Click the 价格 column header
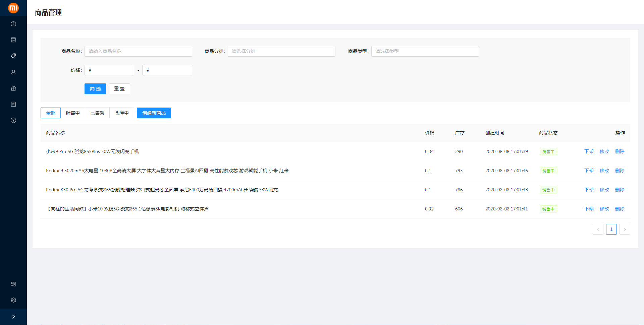Screen dimensions: 644x325 pyautogui.click(x=430, y=133)
